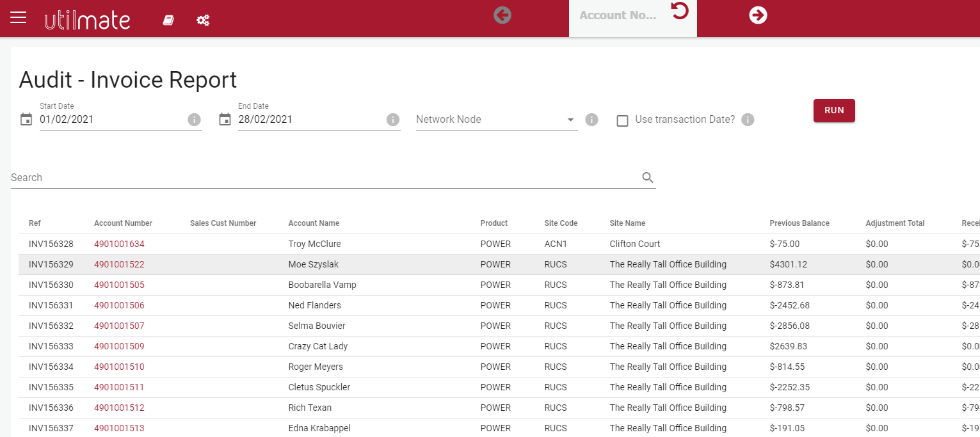Click the Account No search tab
Image resolution: width=980 pixels, height=437 pixels.
618,15
